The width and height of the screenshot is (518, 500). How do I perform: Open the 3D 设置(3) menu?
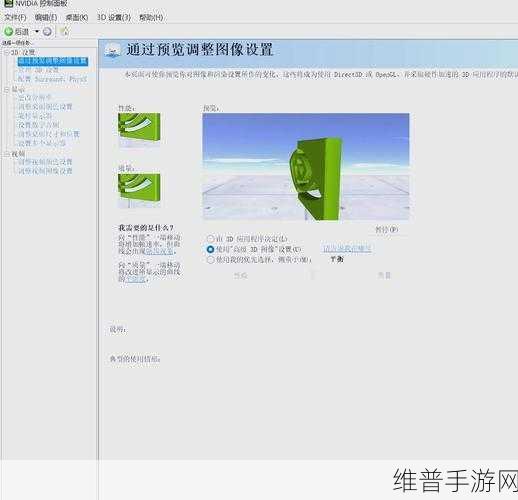114,17
